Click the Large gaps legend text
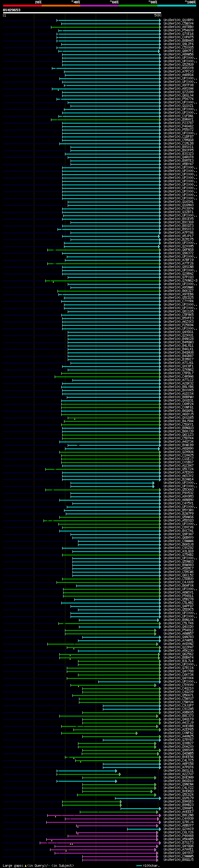The image size is (199, 868). [38, 865]
